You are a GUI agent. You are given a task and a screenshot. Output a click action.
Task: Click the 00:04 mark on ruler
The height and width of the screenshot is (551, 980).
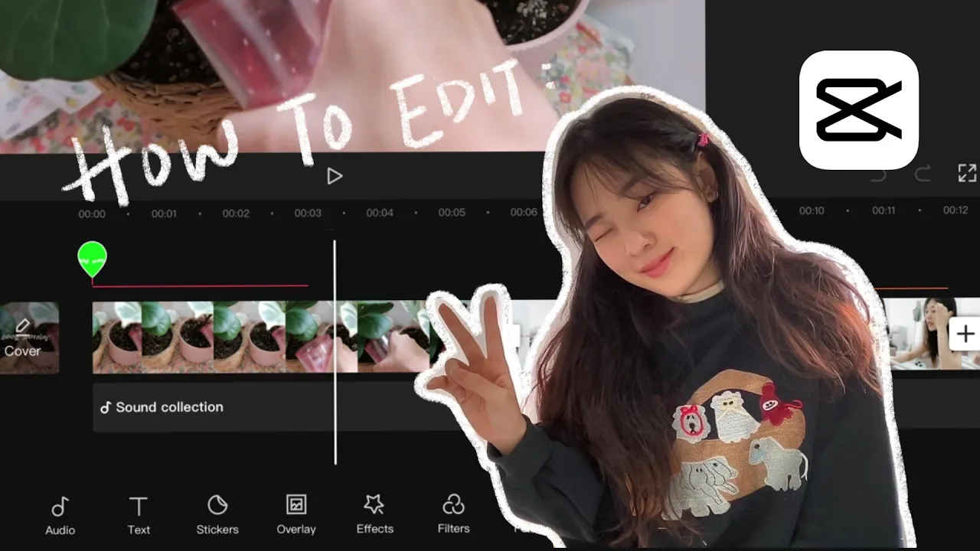pyautogui.click(x=380, y=212)
